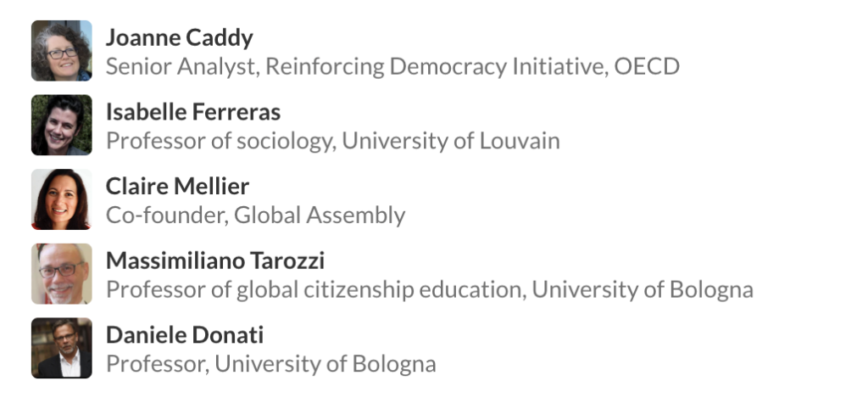The width and height of the screenshot is (868, 409).
Task: Click the Massimiliano Tarozzi name
Action: (215, 261)
